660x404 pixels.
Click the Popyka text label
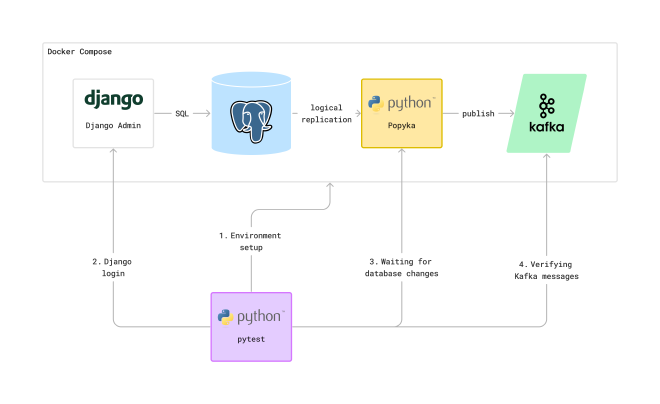[x=400, y=129]
